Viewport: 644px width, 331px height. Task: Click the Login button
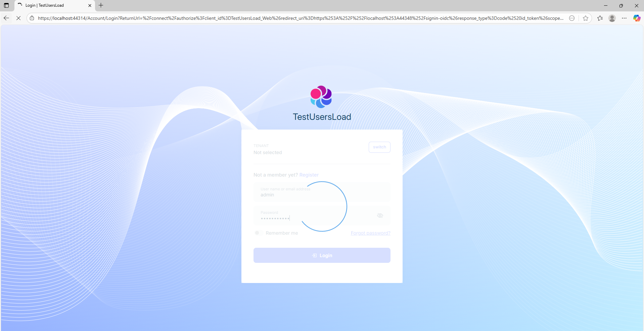click(322, 255)
